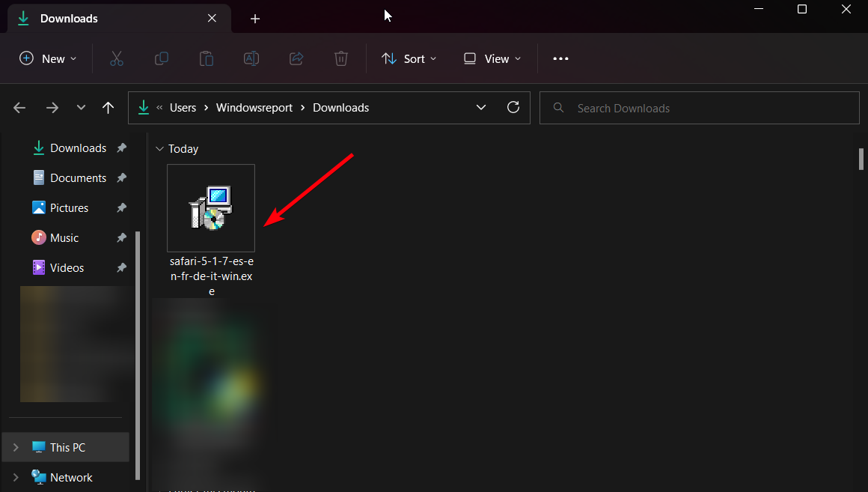Select the Downloads tab

click(x=119, y=18)
